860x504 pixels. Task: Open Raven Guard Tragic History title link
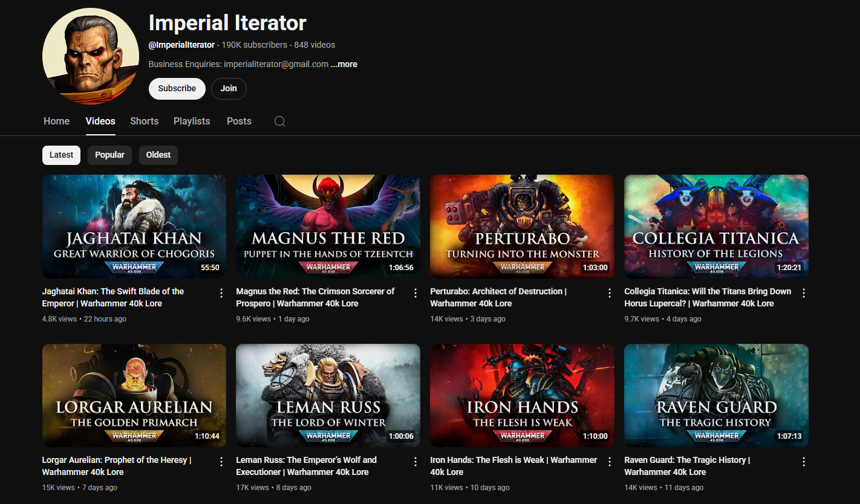pos(687,466)
